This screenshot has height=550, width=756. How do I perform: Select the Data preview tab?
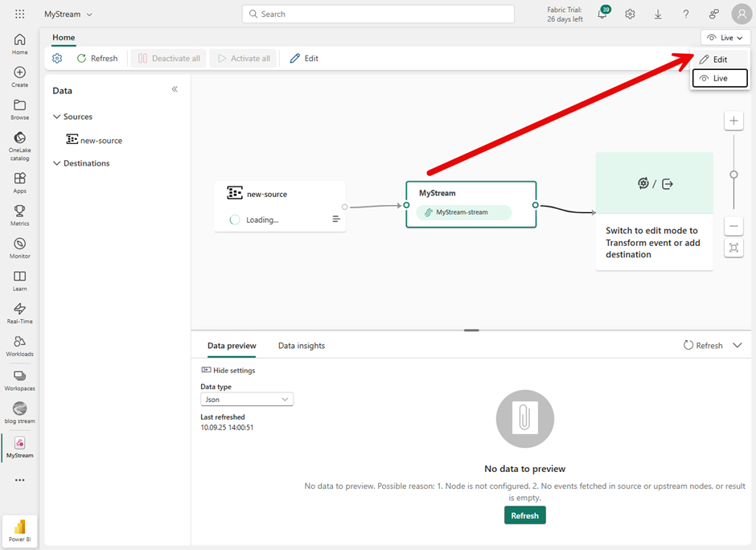232,346
